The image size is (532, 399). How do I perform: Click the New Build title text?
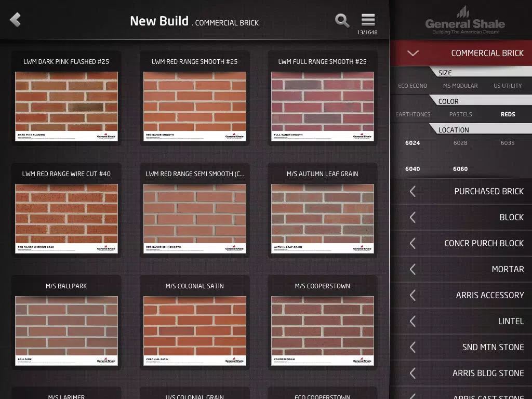pyautogui.click(x=159, y=21)
